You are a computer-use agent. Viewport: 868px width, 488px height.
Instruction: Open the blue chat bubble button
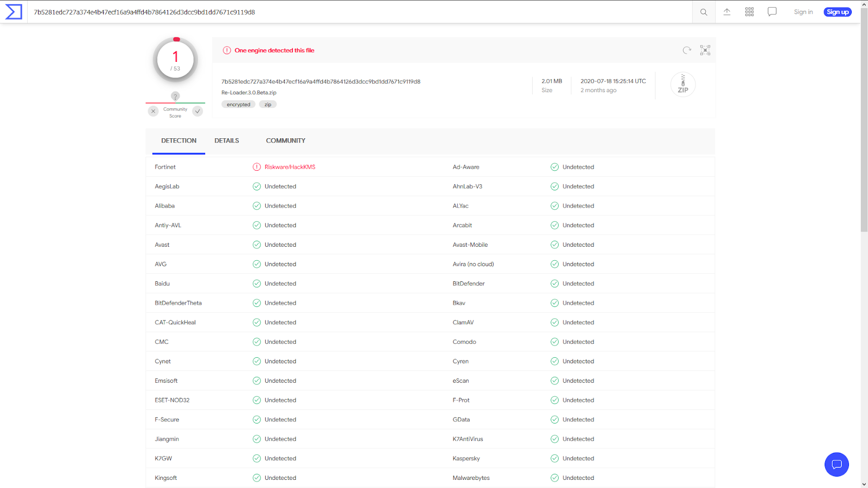coord(837,464)
